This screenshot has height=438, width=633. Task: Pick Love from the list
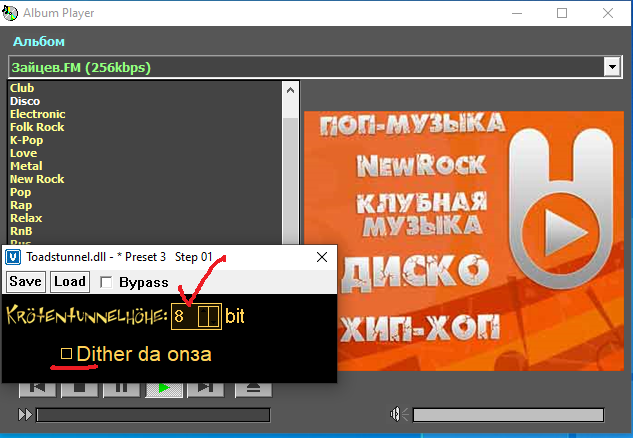pos(23,153)
